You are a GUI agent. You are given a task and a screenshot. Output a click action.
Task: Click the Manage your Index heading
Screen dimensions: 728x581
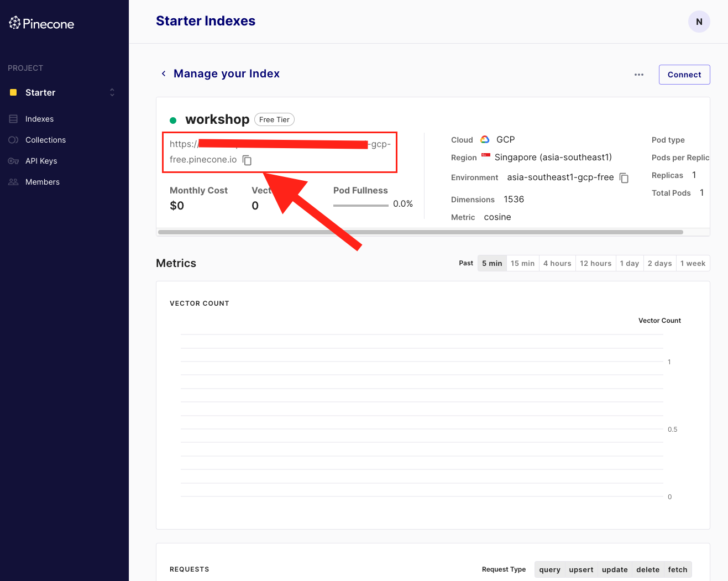227,74
